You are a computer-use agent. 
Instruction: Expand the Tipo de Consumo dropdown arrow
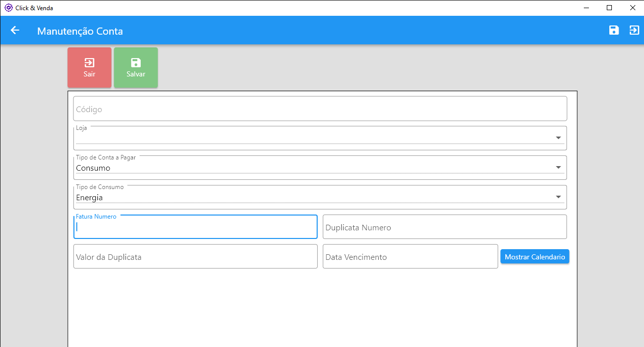tap(558, 197)
